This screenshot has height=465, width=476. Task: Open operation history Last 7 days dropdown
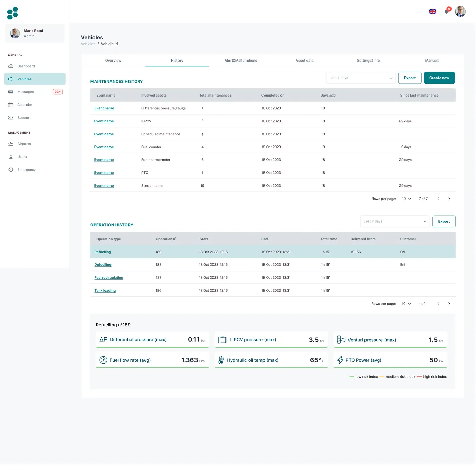click(395, 221)
